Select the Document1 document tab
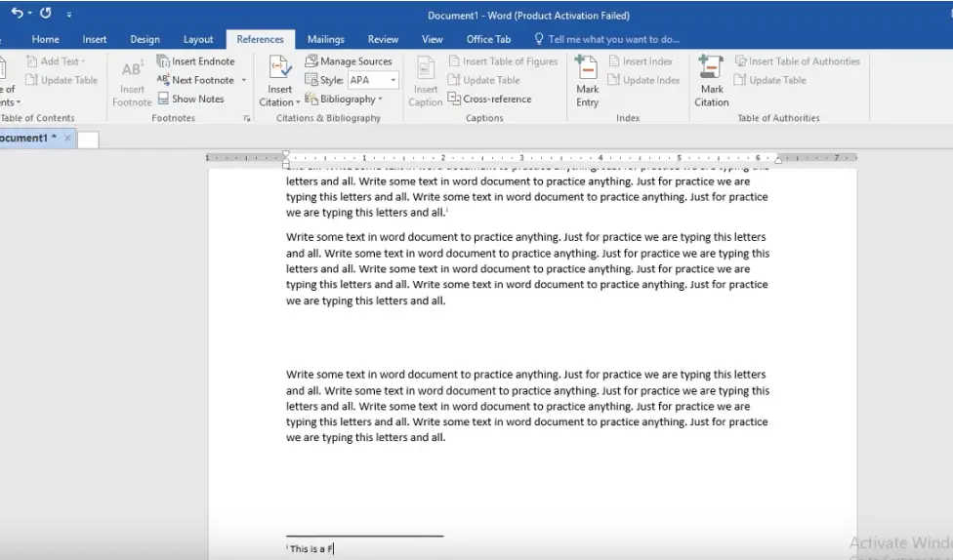 point(27,138)
